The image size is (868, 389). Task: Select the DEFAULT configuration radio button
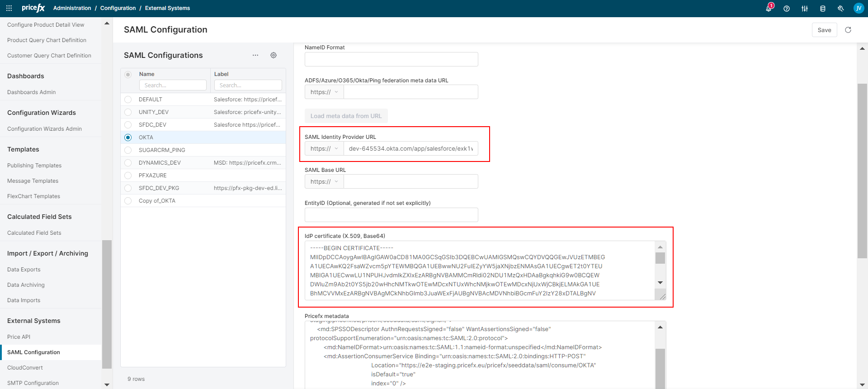[x=128, y=100]
